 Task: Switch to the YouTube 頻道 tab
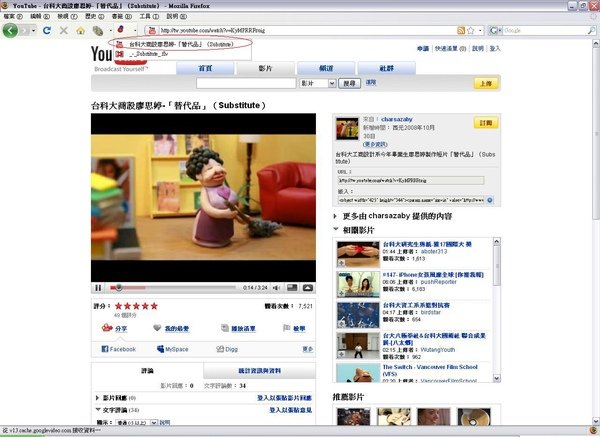326,68
